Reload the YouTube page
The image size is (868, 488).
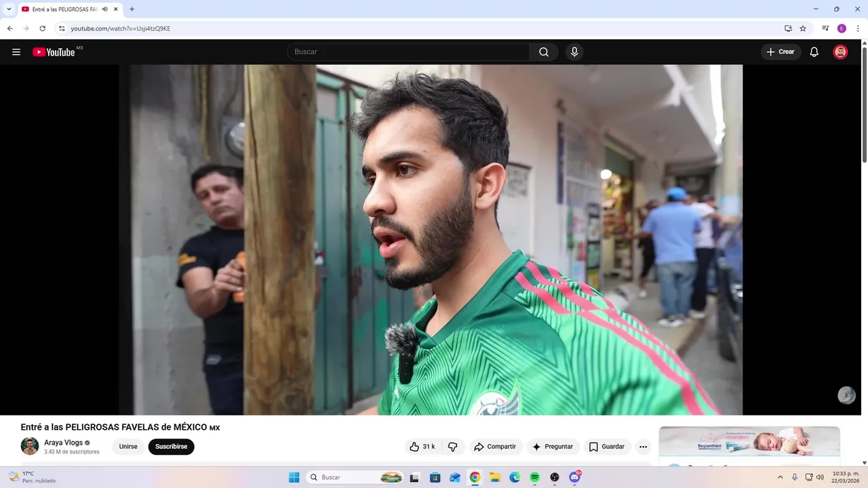click(42, 28)
